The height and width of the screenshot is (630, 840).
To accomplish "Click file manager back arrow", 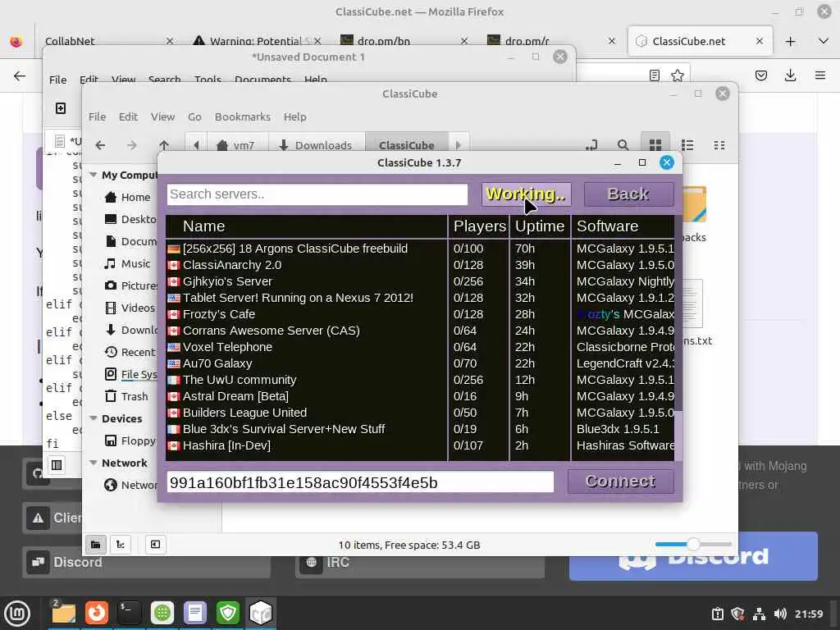I will 100,145.
